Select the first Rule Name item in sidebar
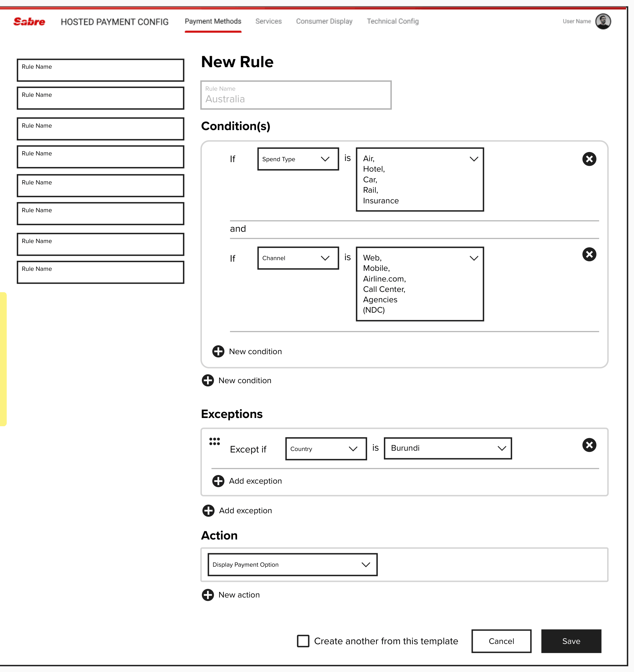Image resolution: width=634 pixels, height=672 pixels. coord(100,70)
